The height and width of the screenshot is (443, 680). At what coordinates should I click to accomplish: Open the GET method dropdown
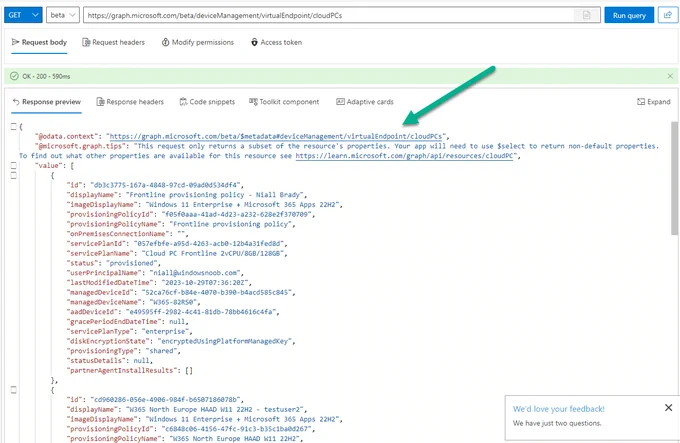[x=23, y=15]
